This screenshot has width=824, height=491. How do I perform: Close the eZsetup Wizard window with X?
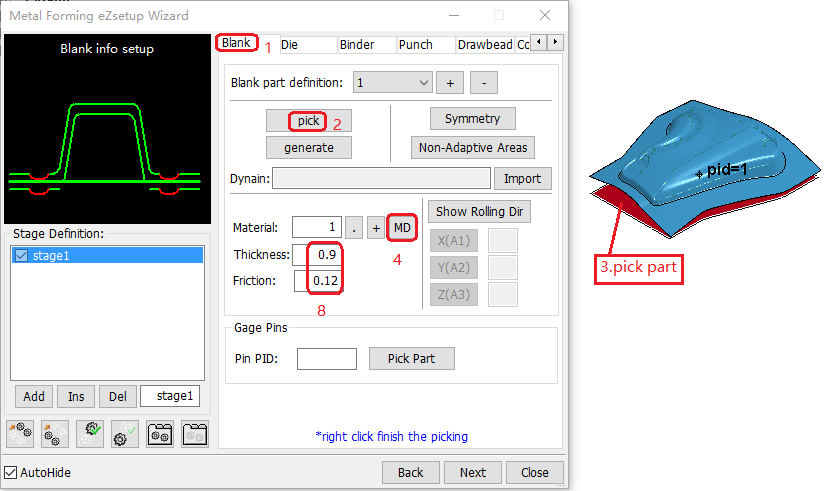click(x=545, y=15)
